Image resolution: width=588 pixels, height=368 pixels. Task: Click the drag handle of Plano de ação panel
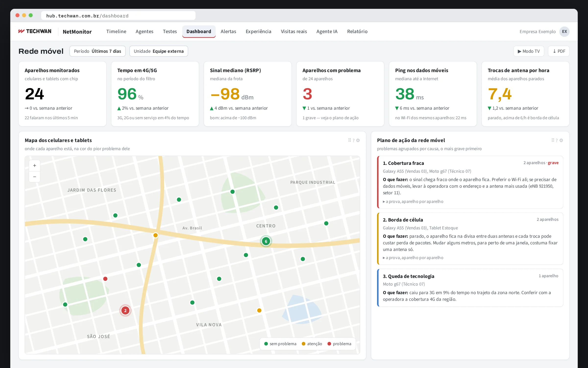tap(553, 140)
